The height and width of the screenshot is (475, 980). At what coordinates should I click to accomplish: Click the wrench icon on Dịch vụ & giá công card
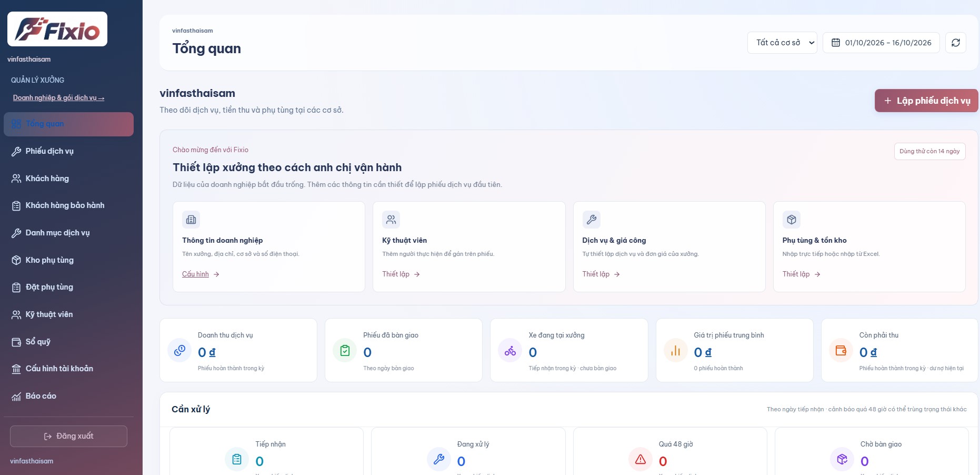(x=592, y=220)
